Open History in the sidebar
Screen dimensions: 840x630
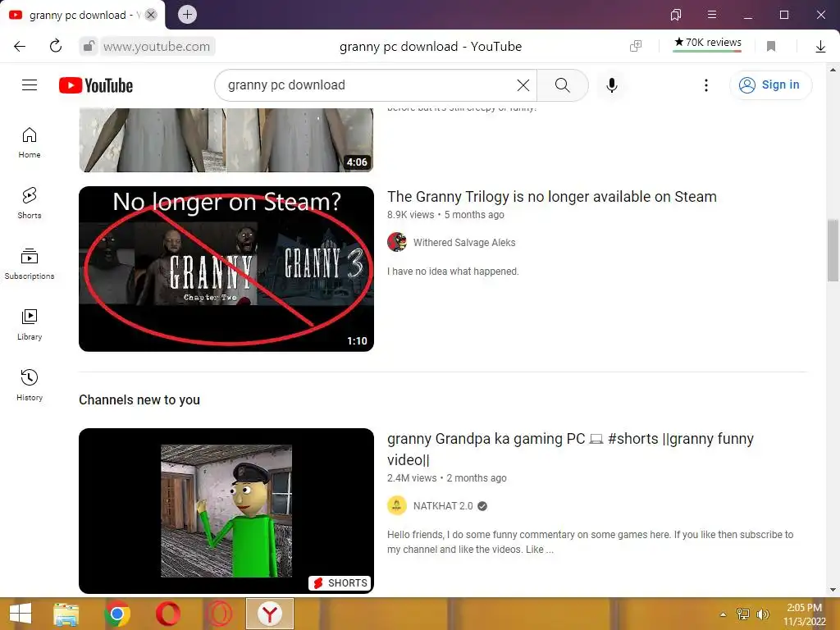click(x=30, y=386)
